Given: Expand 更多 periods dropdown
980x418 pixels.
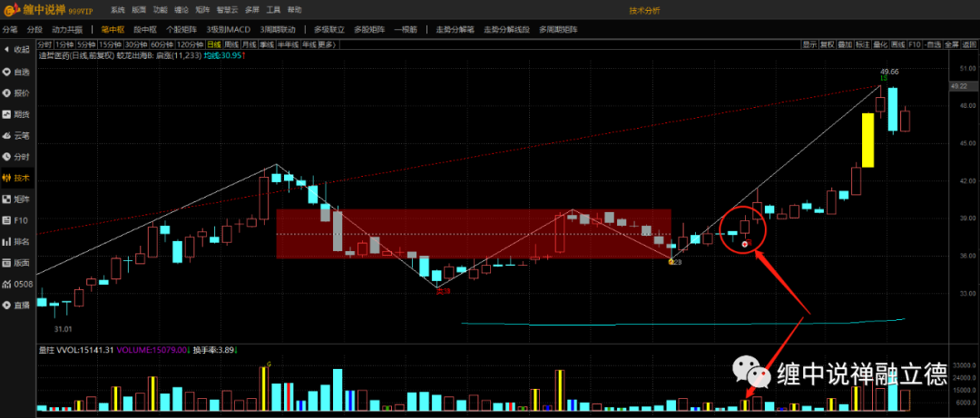Looking at the screenshot, I should 327,44.
